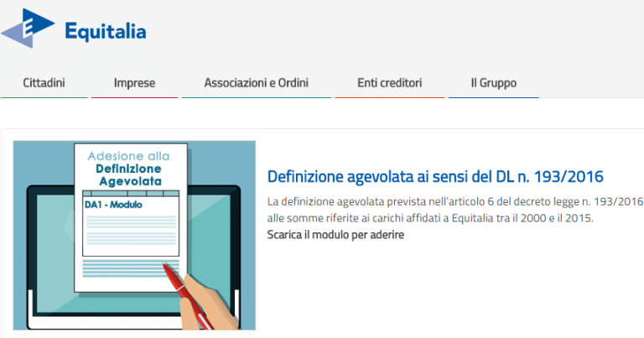Go to Il Gruppo menu
644x338 pixels.
pyautogui.click(x=494, y=83)
